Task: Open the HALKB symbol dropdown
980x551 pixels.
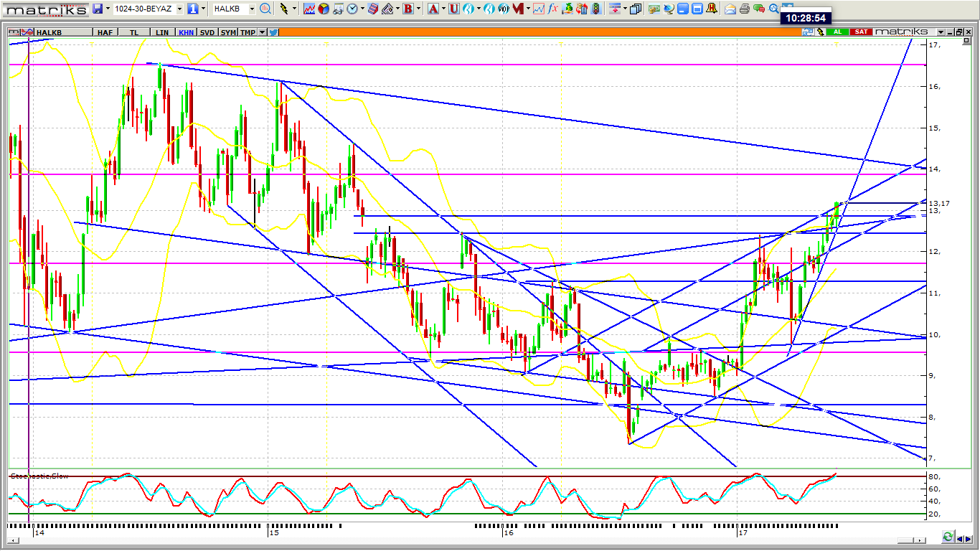Action: 252,9
